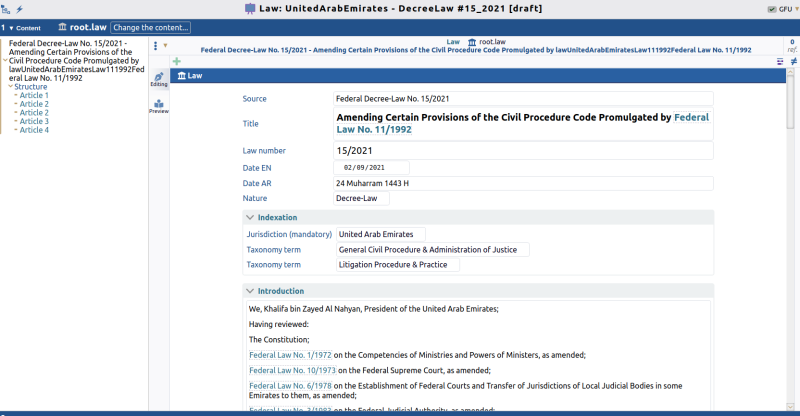This screenshot has width=800, height=416.
Task: Collapse the Indexation section
Action: (x=250, y=217)
